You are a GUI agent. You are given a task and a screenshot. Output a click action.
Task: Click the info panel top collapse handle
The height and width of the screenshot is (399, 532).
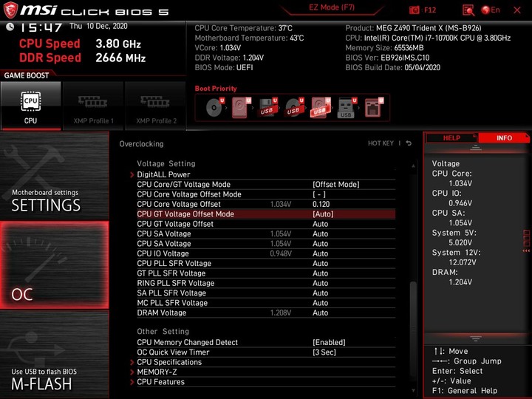coord(476,148)
